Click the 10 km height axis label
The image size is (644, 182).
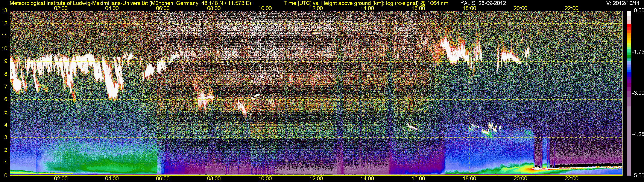[x=5, y=49]
